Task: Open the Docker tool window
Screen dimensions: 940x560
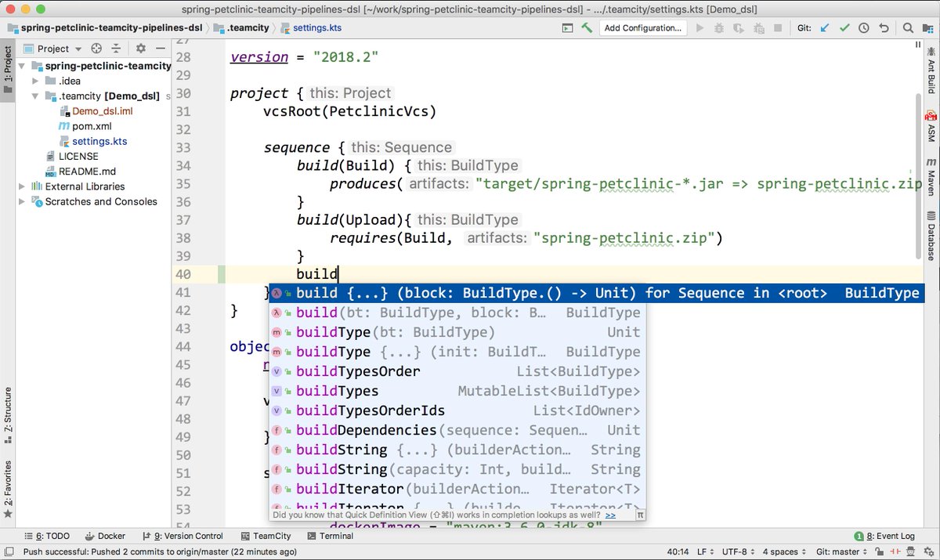Action: 104,536
